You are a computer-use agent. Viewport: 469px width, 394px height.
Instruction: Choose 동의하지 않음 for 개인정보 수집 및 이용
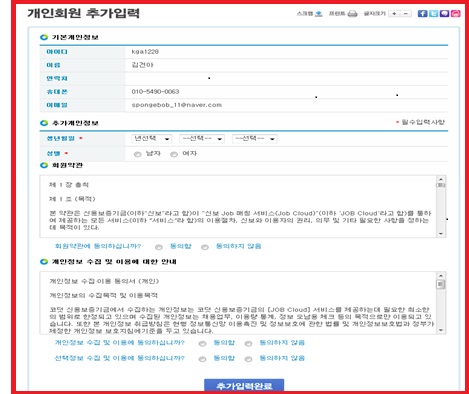point(248,343)
